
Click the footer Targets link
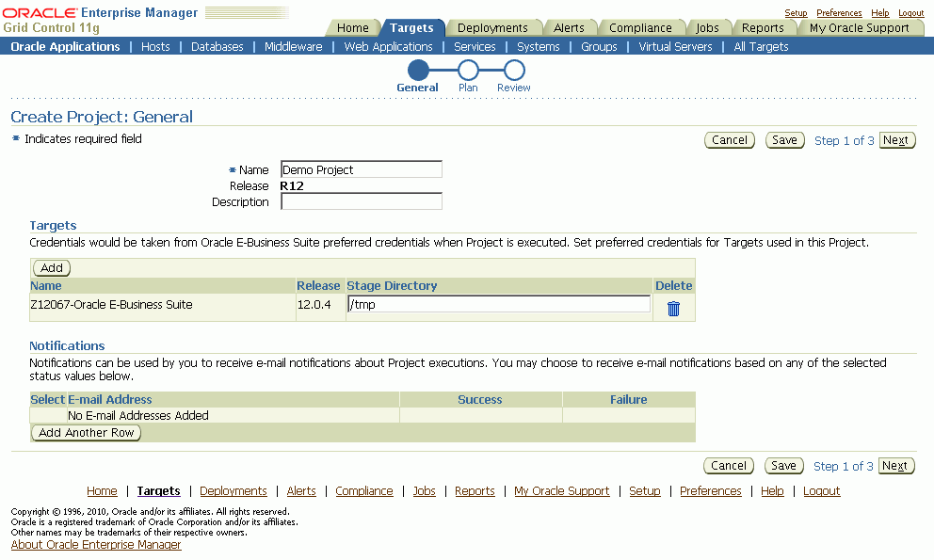click(158, 491)
